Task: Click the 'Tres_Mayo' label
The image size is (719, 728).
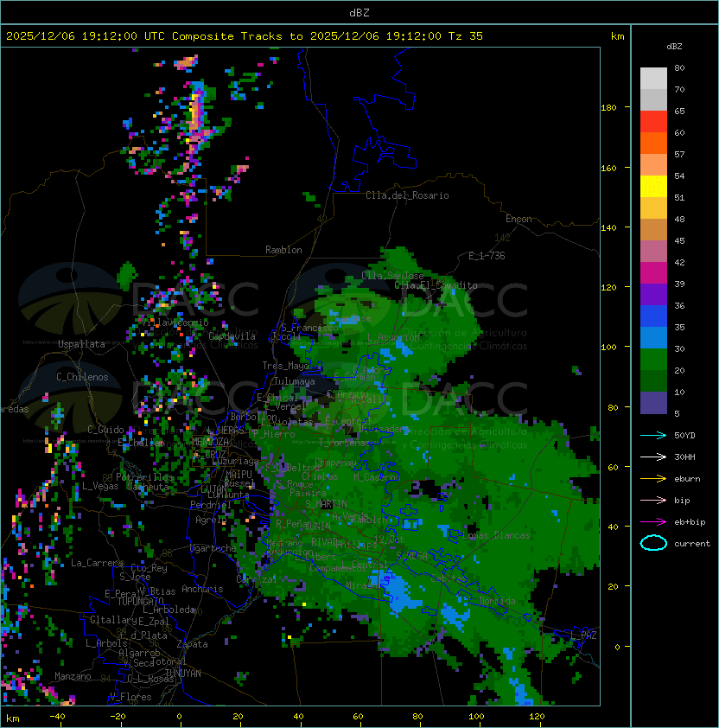Action: tap(285, 366)
